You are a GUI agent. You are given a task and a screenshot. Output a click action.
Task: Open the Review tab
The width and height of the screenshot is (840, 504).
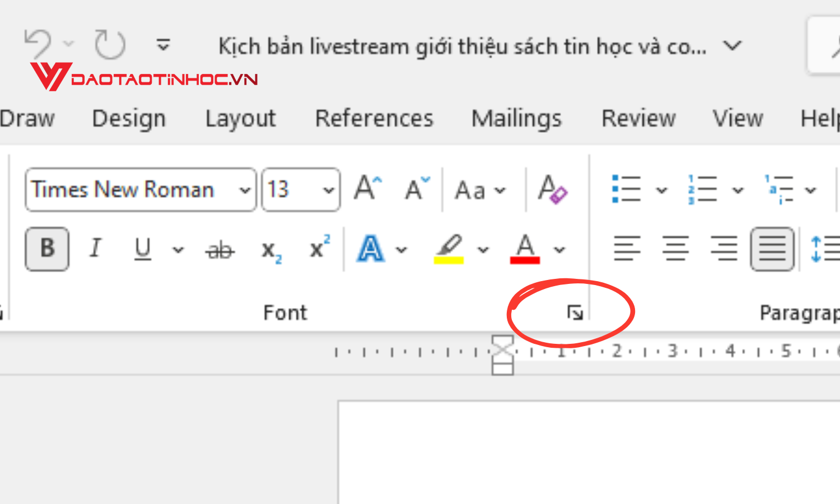tap(638, 118)
